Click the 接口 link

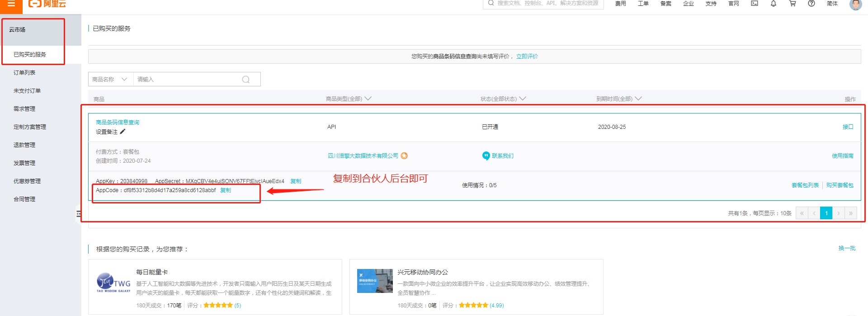tap(848, 127)
